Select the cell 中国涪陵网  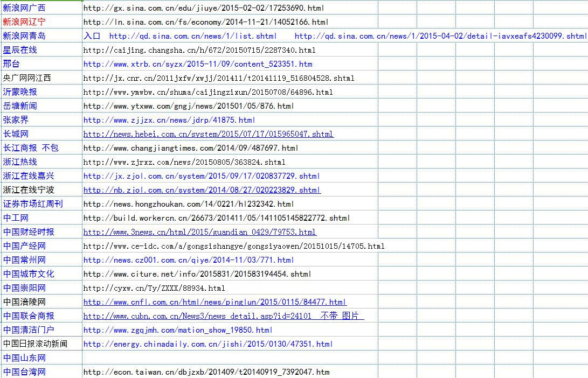pyautogui.click(x=41, y=302)
